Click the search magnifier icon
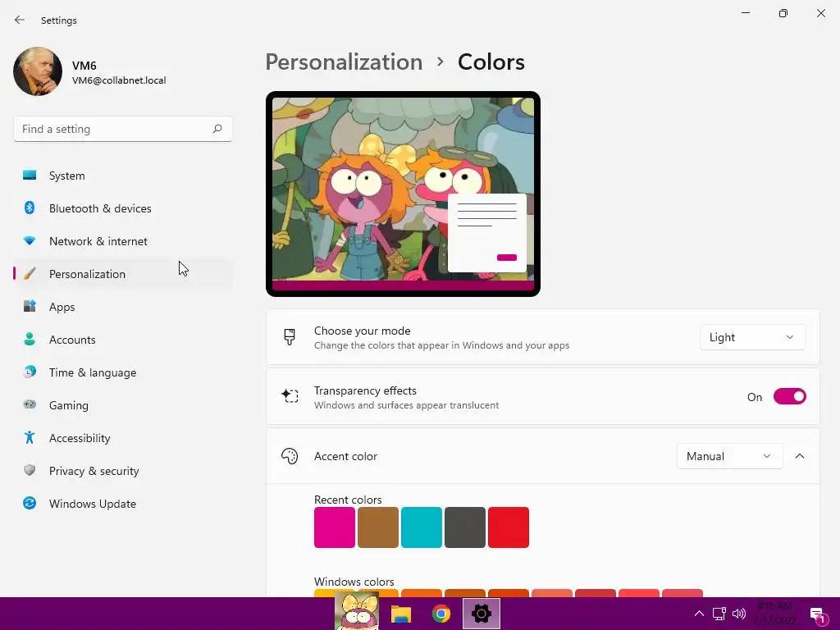 pos(217,129)
